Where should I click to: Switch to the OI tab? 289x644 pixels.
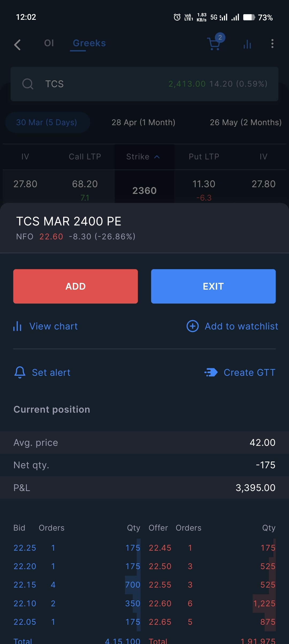point(49,43)
